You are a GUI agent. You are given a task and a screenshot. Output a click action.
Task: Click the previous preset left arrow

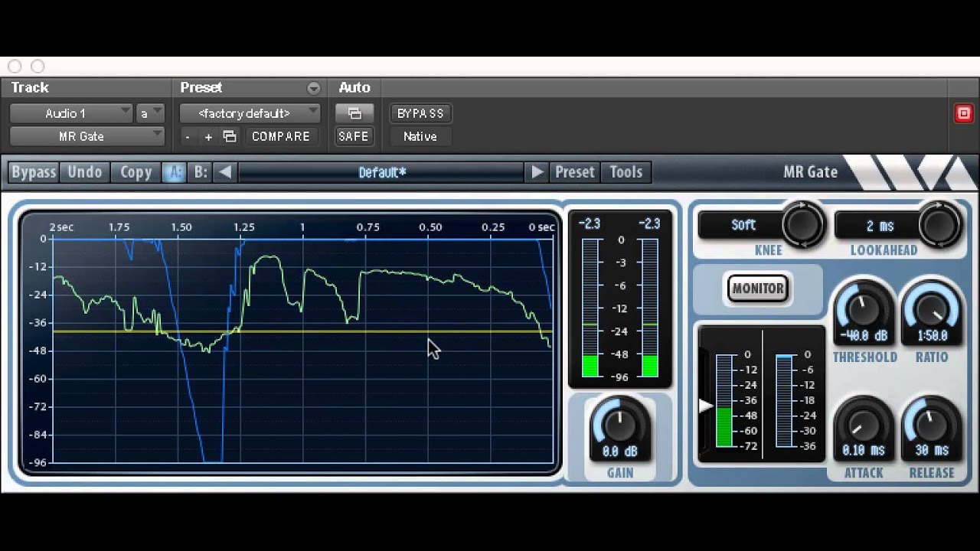(225, 172)
